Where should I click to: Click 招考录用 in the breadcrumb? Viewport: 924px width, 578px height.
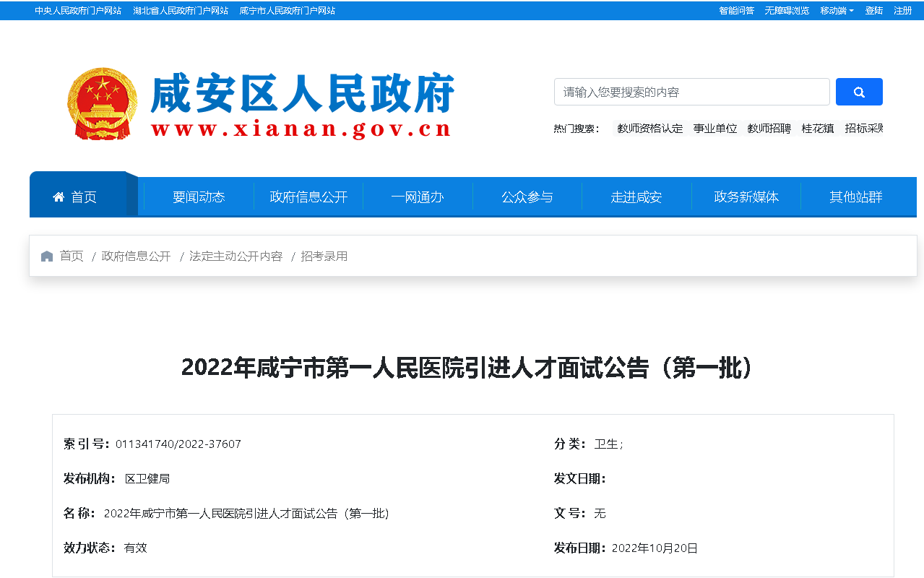point(324,256)
